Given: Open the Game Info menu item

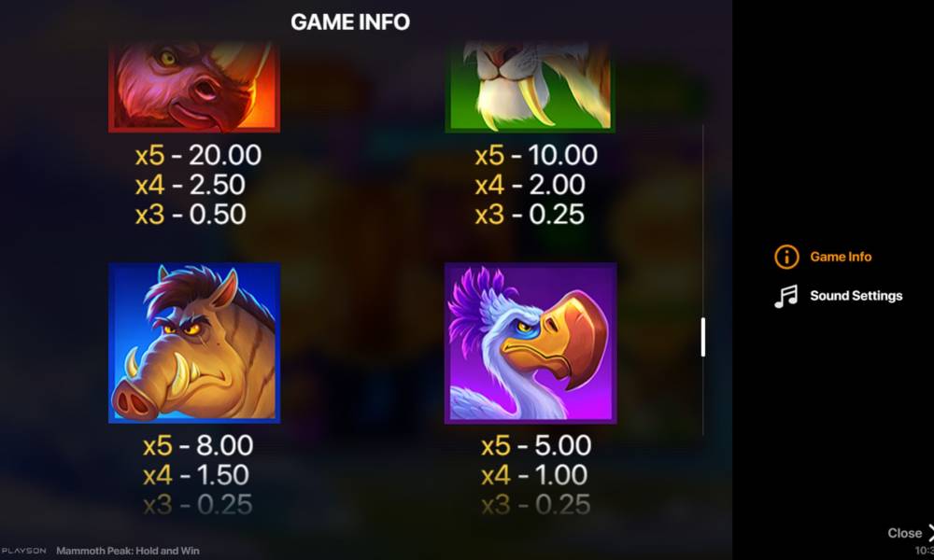Looking at the screenshot, I should pos(841,257).
